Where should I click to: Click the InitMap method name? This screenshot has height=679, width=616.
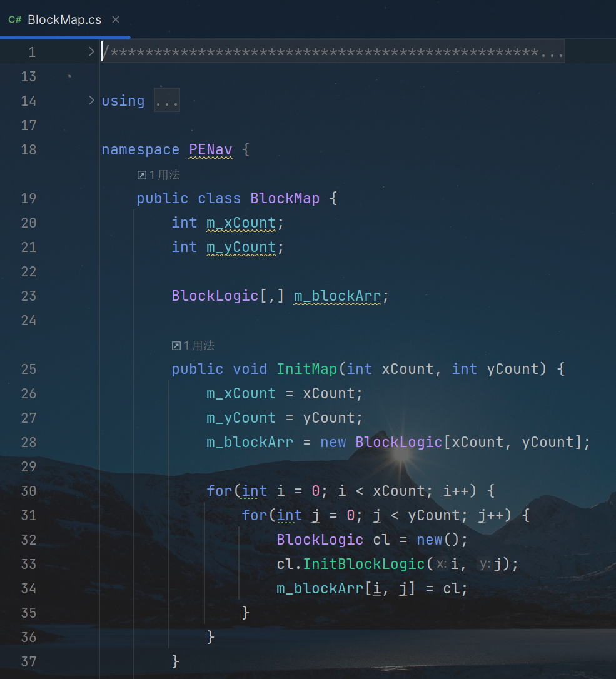tap(307, 369)
